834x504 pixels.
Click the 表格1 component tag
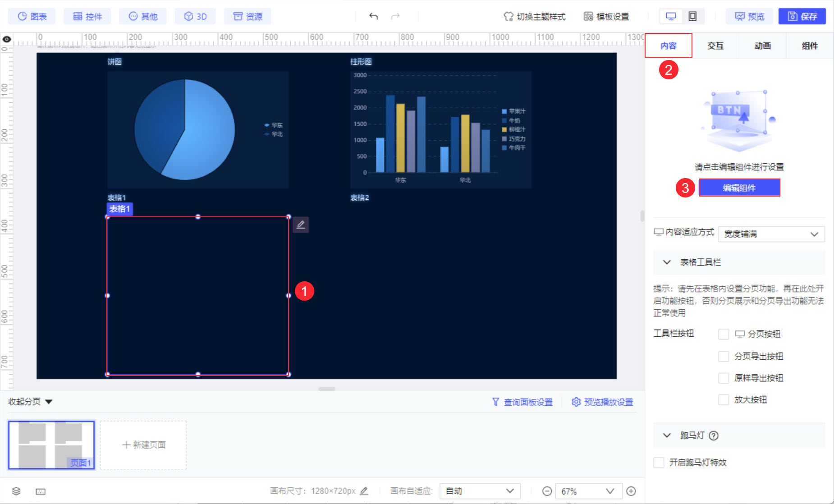[x=119, y=209]
